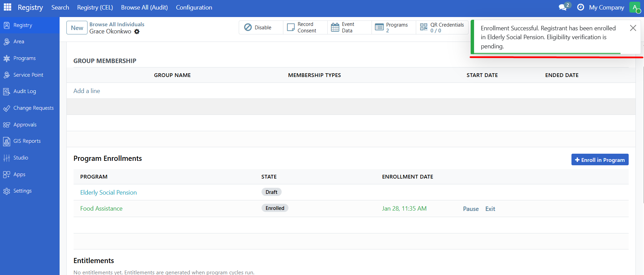644x275 pixels.
Task: Open the Configuration menu
Action: point(194,7)
